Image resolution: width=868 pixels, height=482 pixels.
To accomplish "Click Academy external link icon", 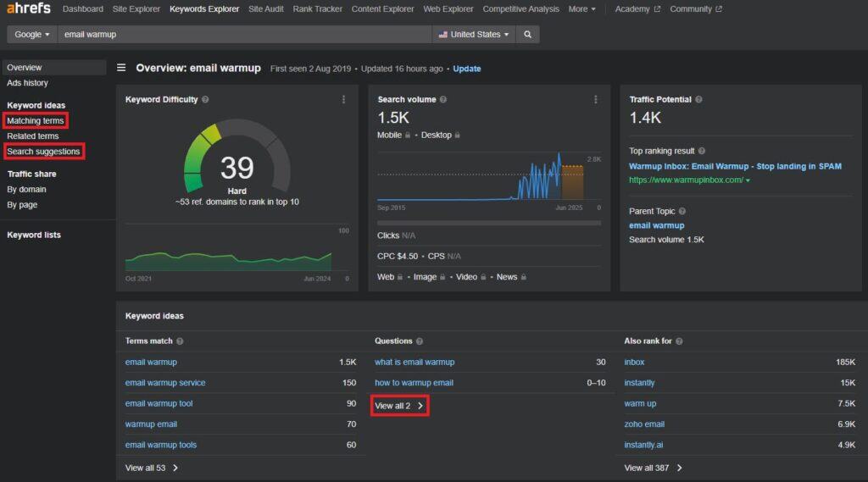I will click(657, 8).
